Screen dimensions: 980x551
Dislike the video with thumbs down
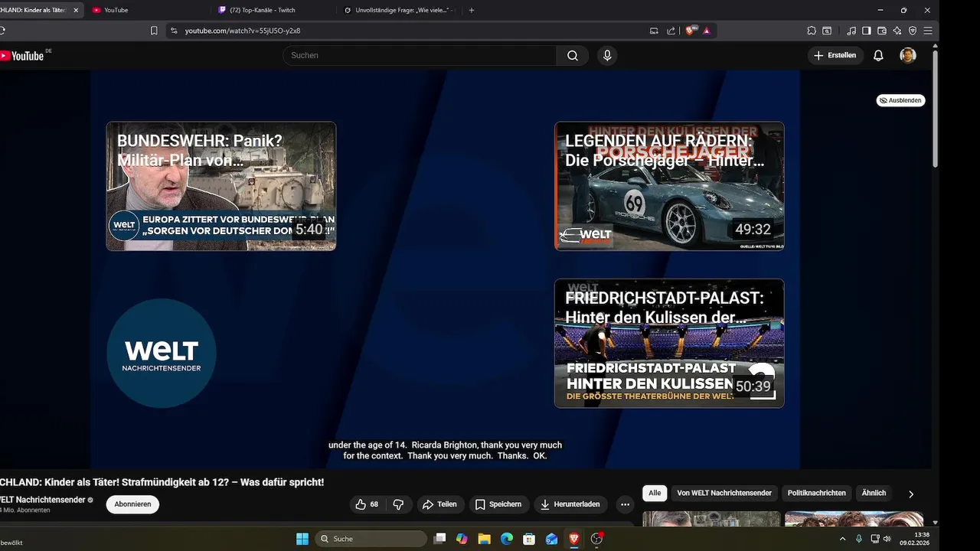(398, 504)
